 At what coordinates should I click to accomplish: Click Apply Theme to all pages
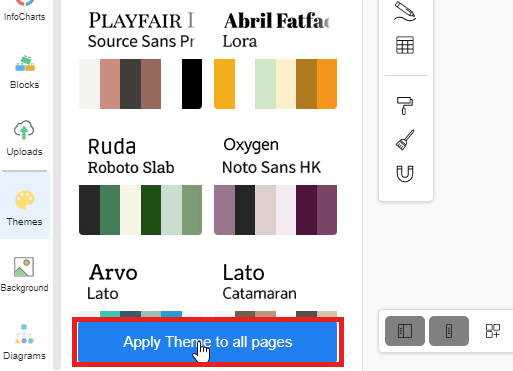[208, 342]
